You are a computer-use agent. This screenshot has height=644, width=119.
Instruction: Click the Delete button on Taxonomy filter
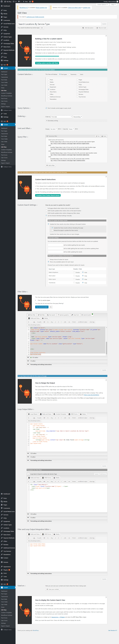(x=104, y=136)
